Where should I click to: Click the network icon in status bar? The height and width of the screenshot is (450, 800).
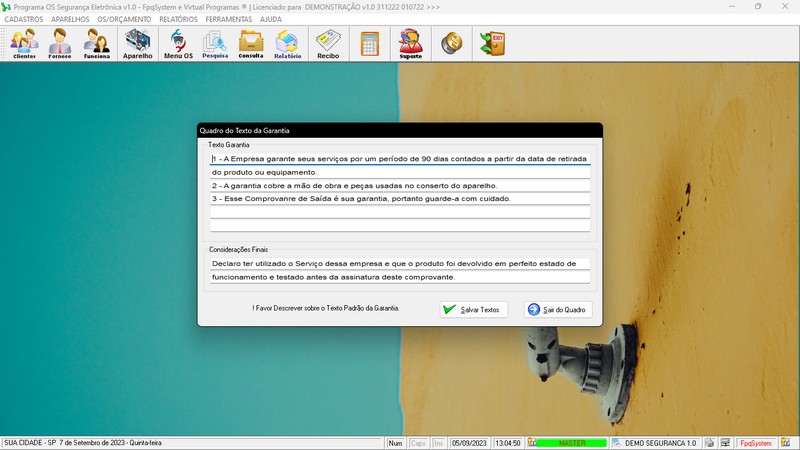point(725,443)
